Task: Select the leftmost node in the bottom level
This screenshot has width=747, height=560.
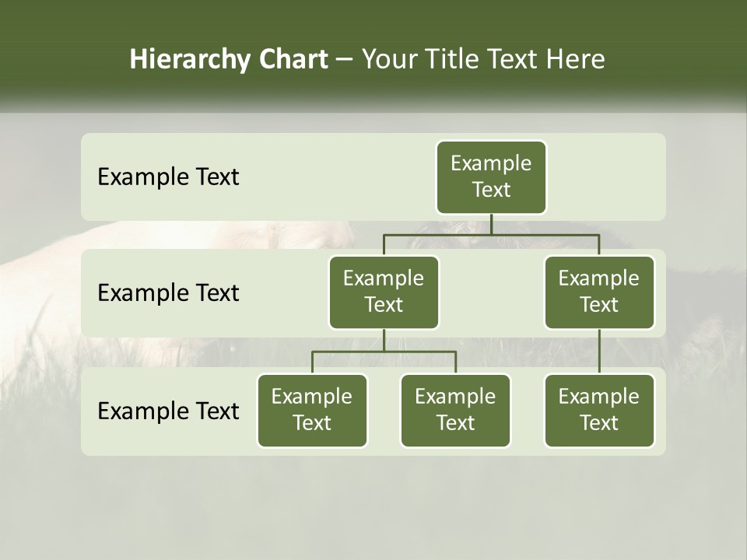Action: [312, 410]
